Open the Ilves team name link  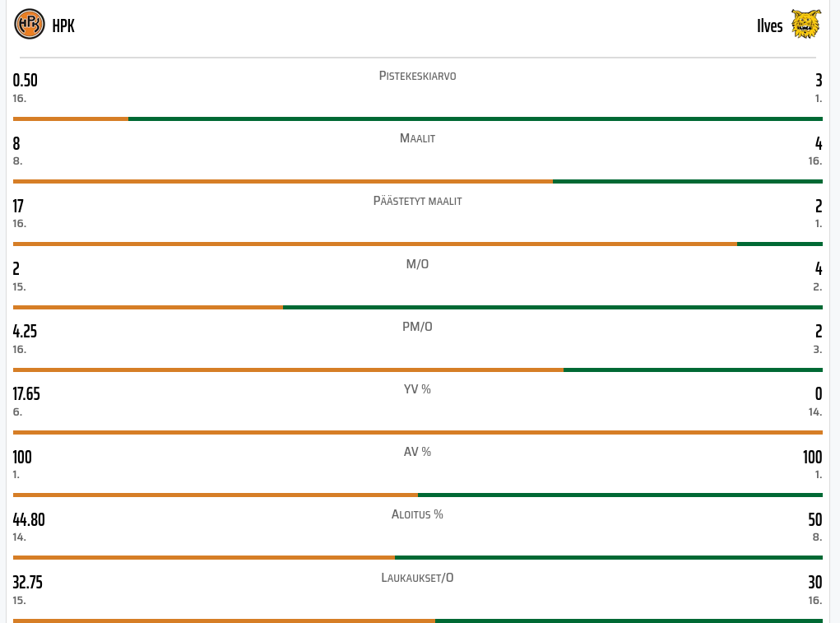(x=769, y=26)
